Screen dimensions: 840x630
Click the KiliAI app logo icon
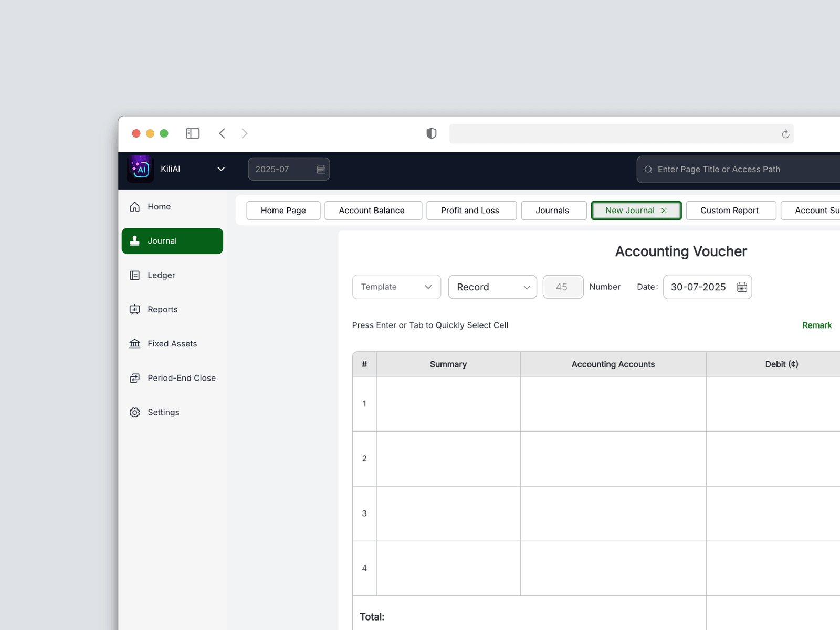click(x=140, y=169)
